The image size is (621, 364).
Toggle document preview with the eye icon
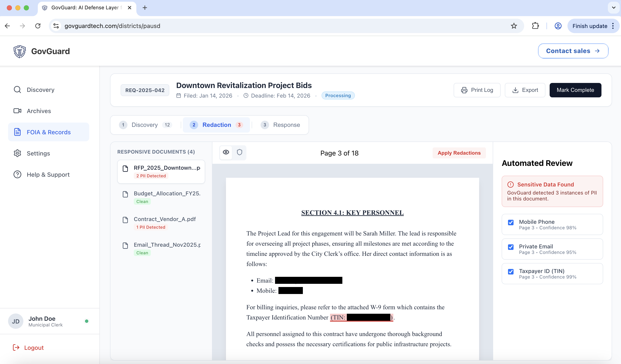226,152
